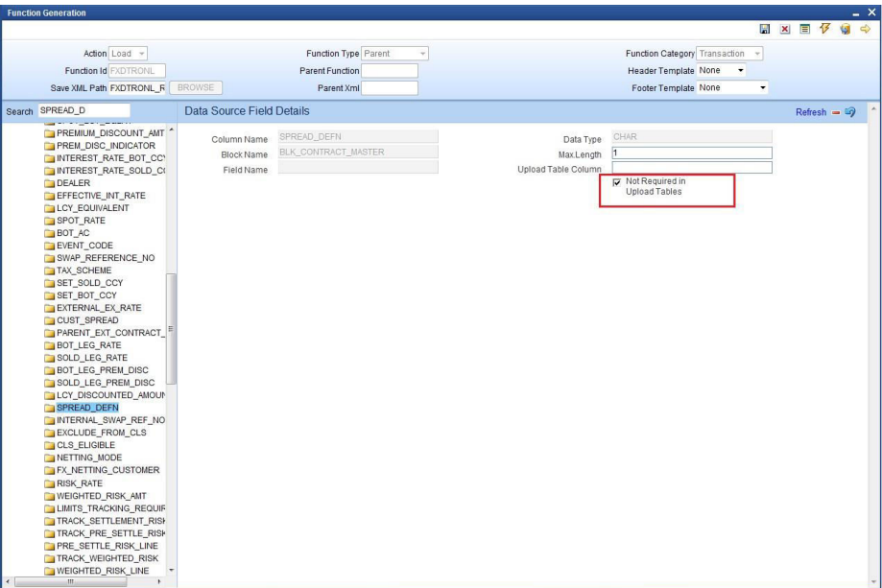Image resolution: width=882 pixels, height=588 pixels.
Task: Select SET_SOLD_CCY tree node
Action: pyautogui.click(x=89, y=283)
